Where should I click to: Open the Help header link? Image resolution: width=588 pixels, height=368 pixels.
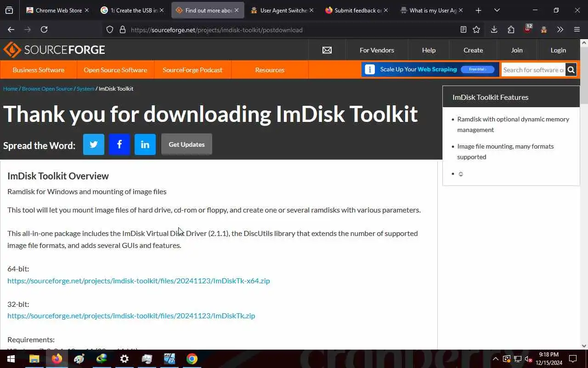pos(429,50)
